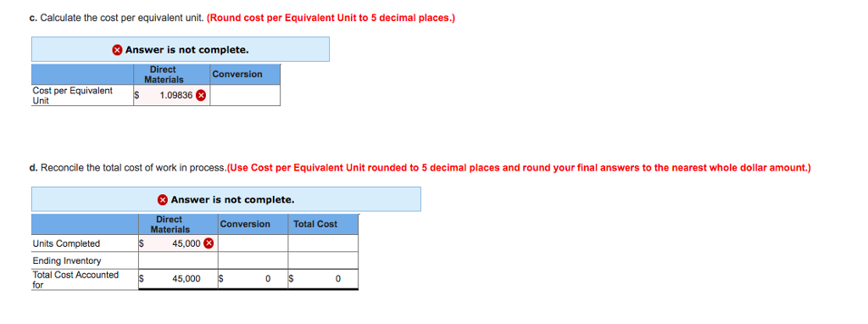Click the red X beside 1.09836
This screenshot has height=324, width=868.
pos(201,95)
